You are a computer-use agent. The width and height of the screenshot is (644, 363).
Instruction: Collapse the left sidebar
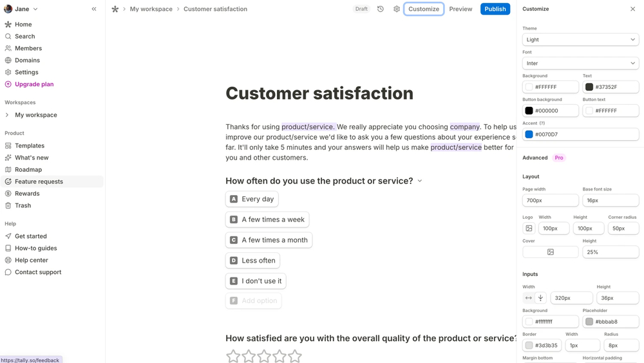click(x=94, y=9)
